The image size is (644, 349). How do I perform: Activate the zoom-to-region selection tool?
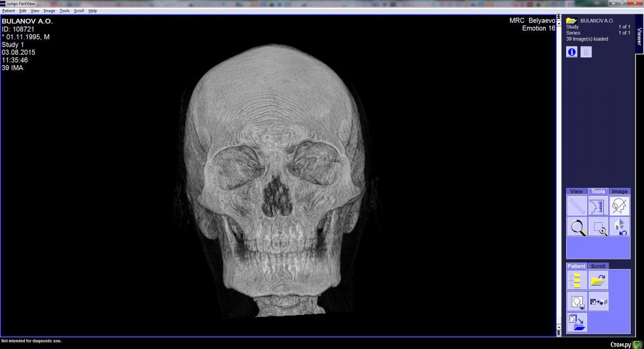click(598, 227)
